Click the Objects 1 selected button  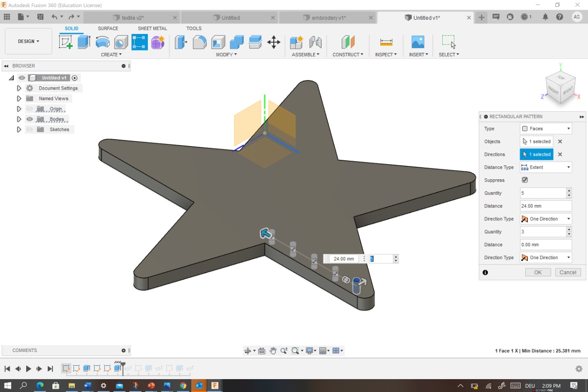click(537, 142)
